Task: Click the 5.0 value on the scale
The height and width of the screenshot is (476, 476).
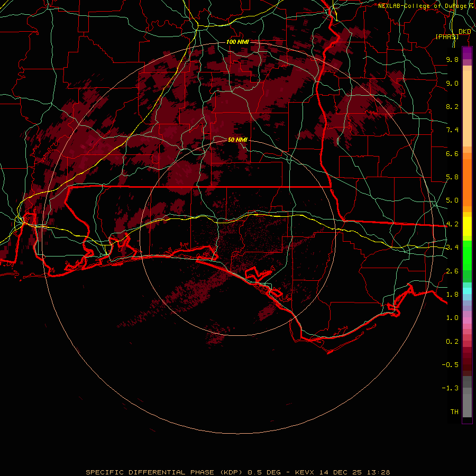Action: click(452, 200)
